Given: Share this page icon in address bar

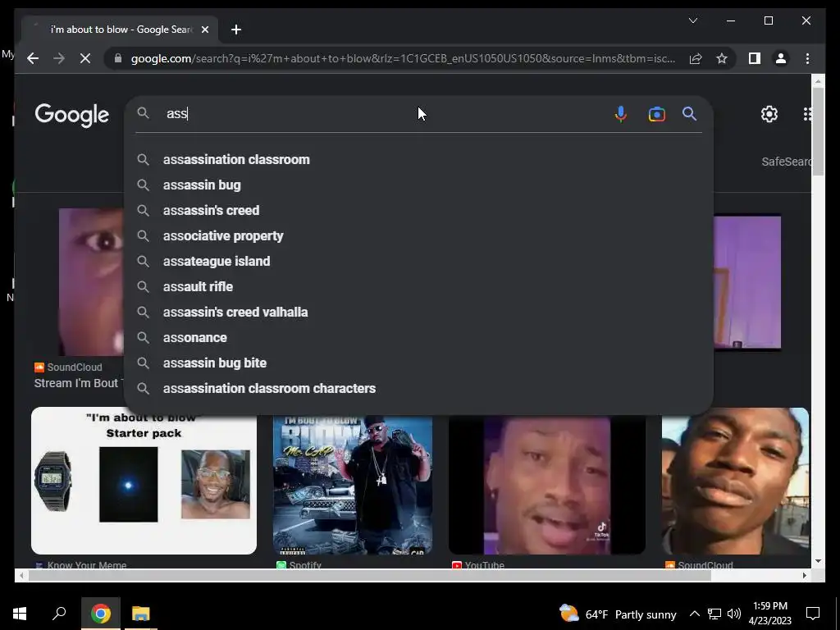Looking at the screenshot, I should 696,58.
